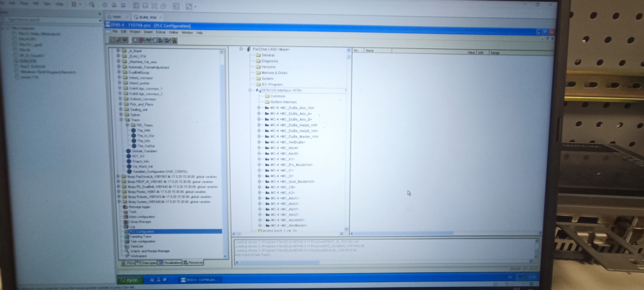Switch to the Visualizations tab

(x=170, y=263)
